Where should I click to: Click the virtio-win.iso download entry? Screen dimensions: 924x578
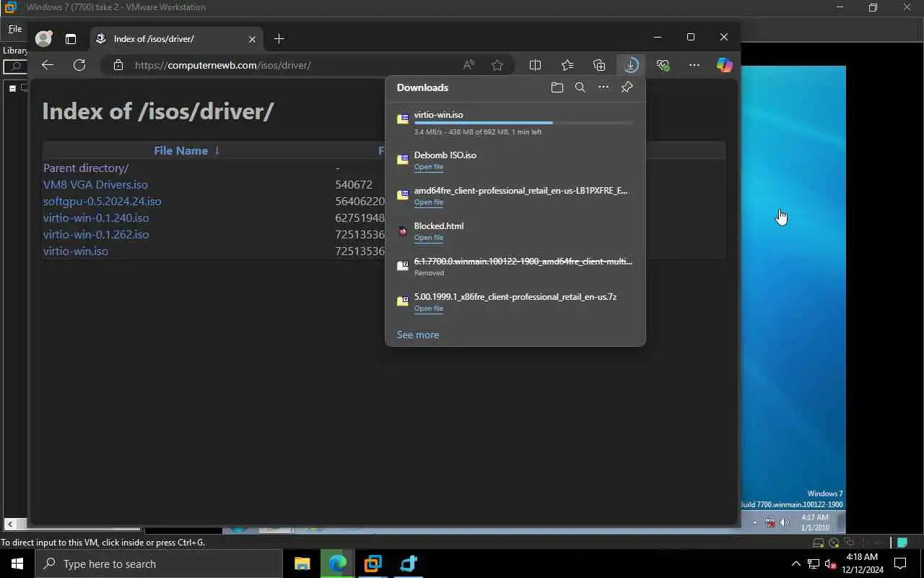pyautogui.click(x=515, y=123)
